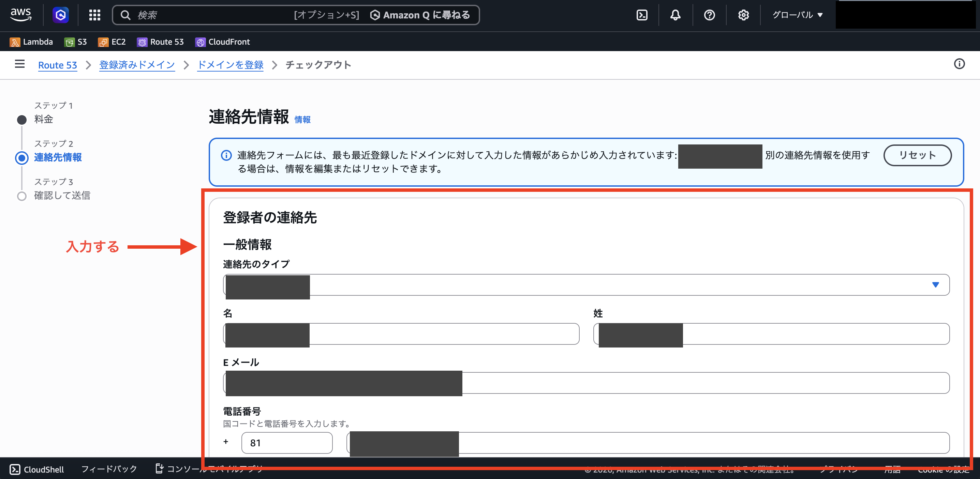Click the Amazon Q hexagon icon

tap(60, 15)
